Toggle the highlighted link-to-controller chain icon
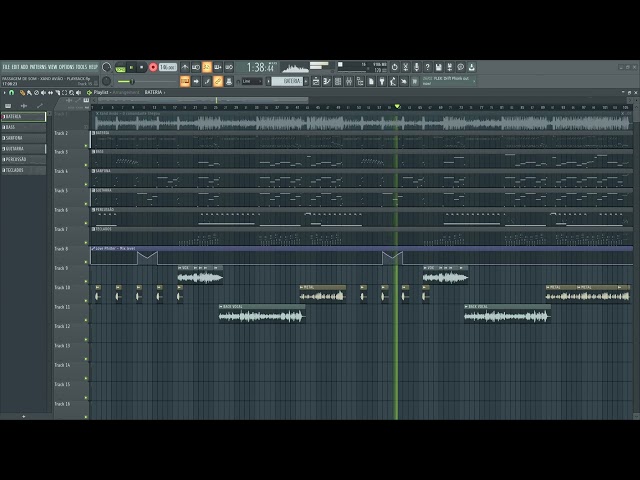Screen dimensions: 640x480 (x=218, y=81)
